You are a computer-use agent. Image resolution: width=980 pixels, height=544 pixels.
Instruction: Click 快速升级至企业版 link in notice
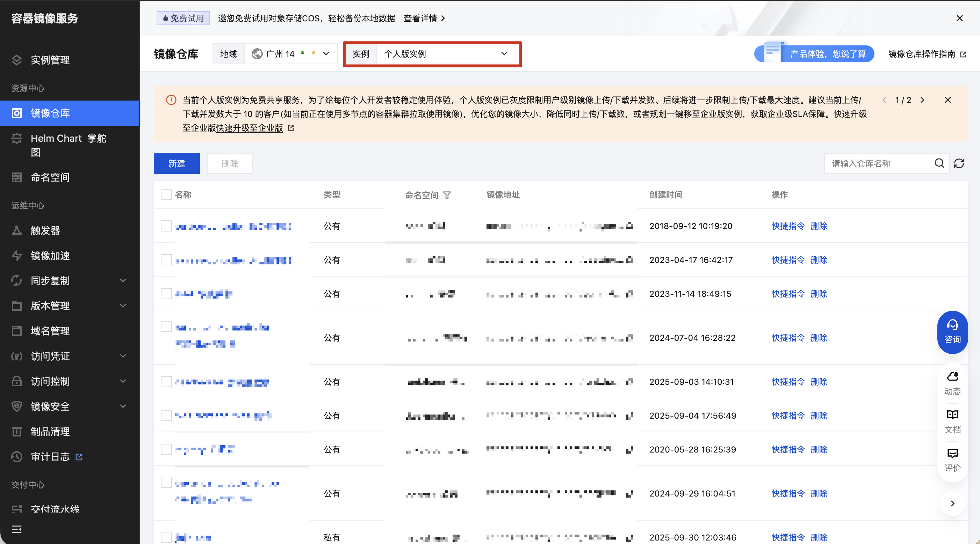point(250,128)
